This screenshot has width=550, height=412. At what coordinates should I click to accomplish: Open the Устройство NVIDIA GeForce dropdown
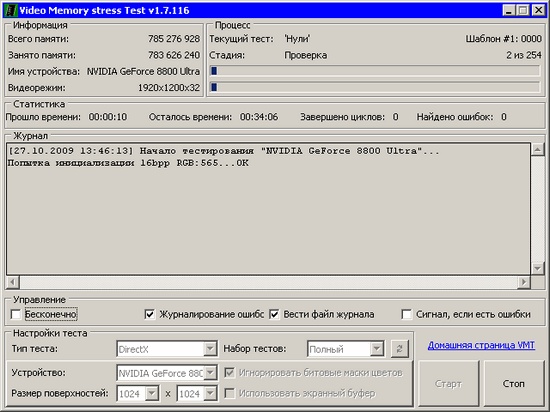point(210,373)
